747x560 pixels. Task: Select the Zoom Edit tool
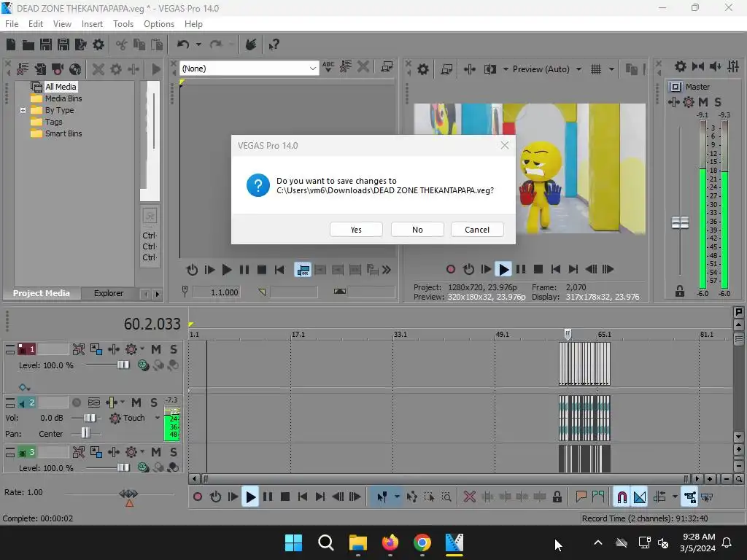446,497
